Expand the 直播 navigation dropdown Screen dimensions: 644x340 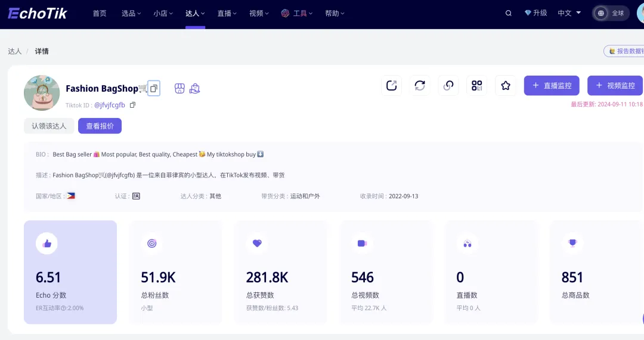pyautogui.click(x=226, y=13)
